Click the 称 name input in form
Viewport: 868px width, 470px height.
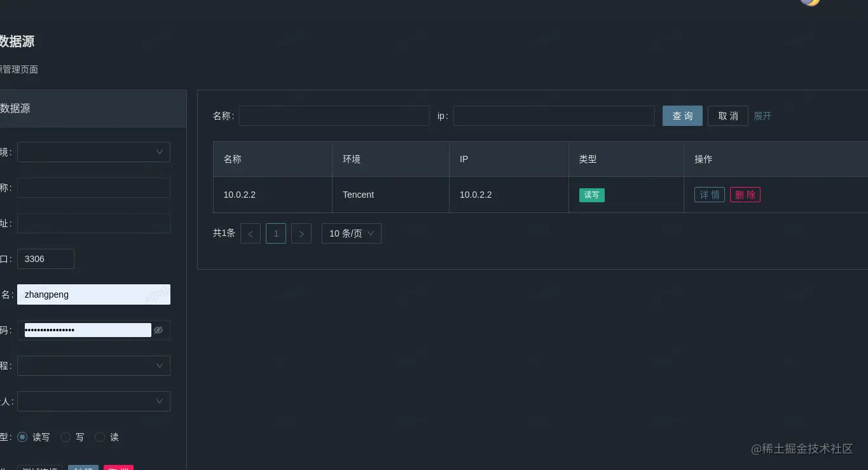[x=93, y=188]
